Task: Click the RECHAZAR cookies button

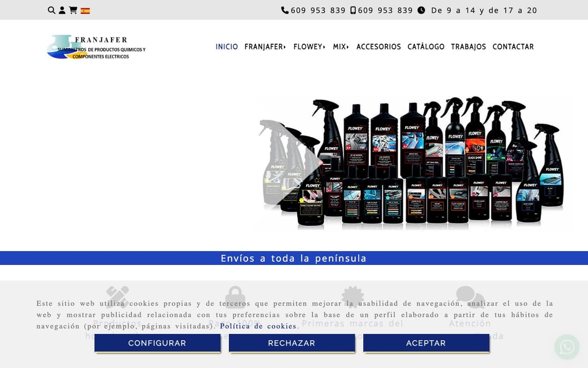Action: pos(292,343)
